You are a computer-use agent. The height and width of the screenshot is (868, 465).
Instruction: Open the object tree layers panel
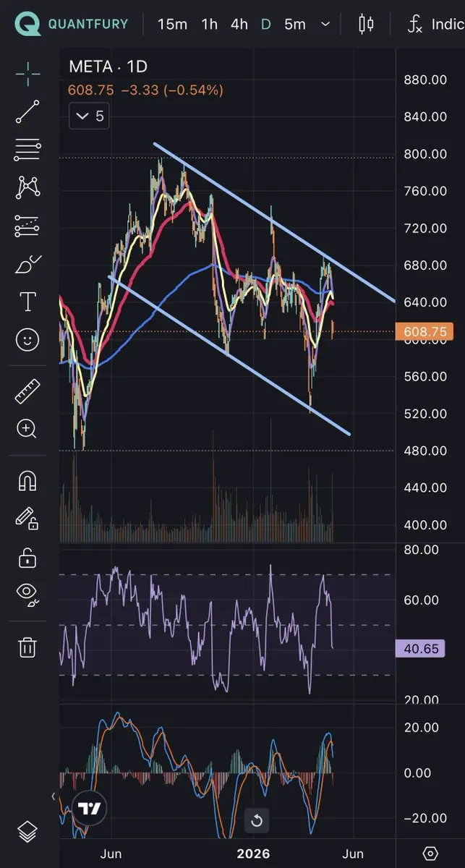tap(27, 832)
